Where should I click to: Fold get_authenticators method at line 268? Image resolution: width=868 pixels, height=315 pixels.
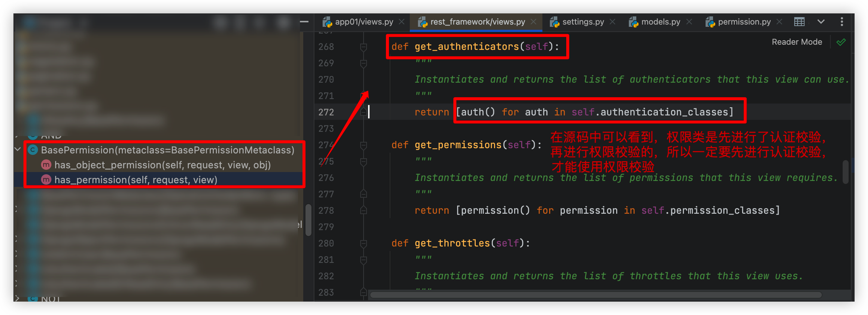point(364,47)
